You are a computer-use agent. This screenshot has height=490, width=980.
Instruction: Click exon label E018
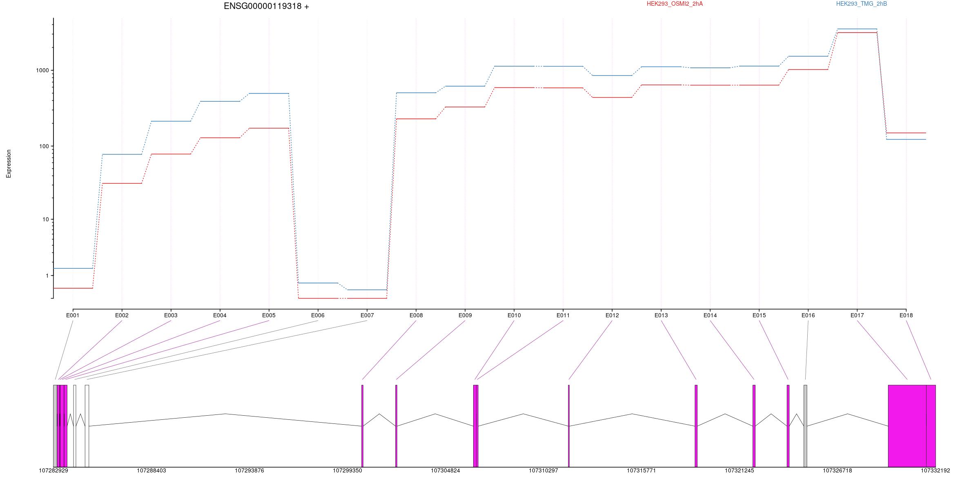click(x=906, y=315)
